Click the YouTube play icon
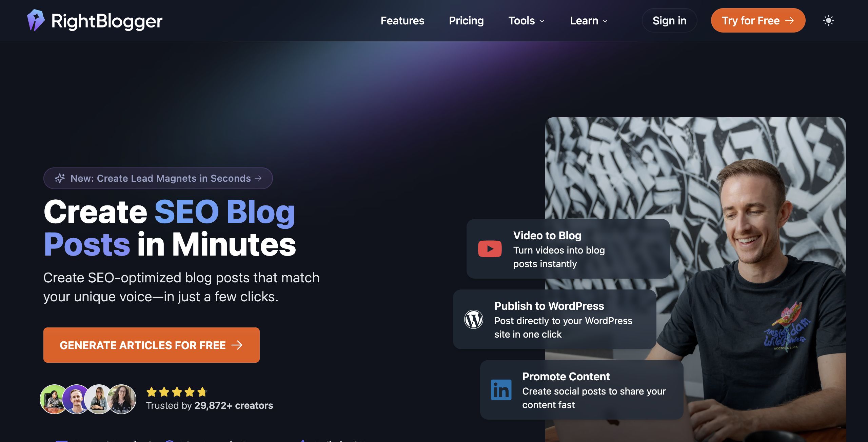 point(490,249)
